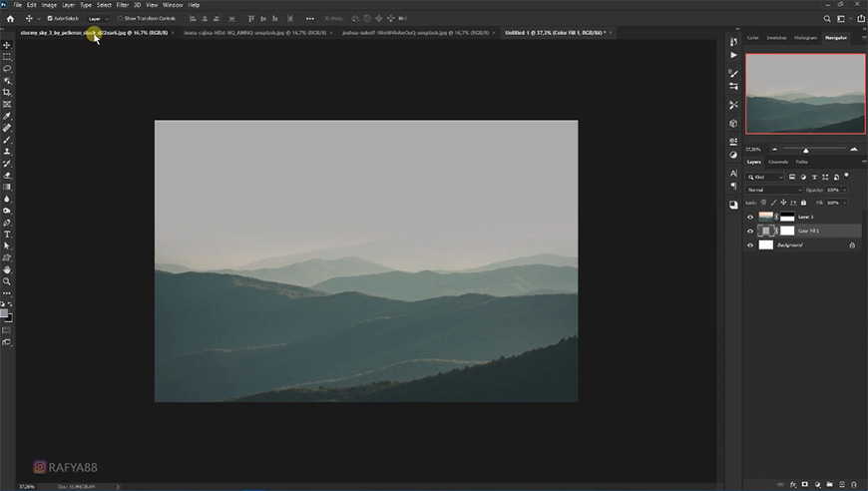Open the Brush Settings panel icon
The height and width of the screenshot is (491, 868).
point(733,73)
